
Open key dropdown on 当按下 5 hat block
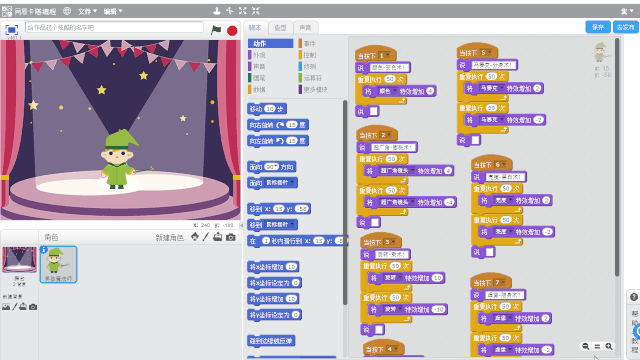tap(489, 53)
